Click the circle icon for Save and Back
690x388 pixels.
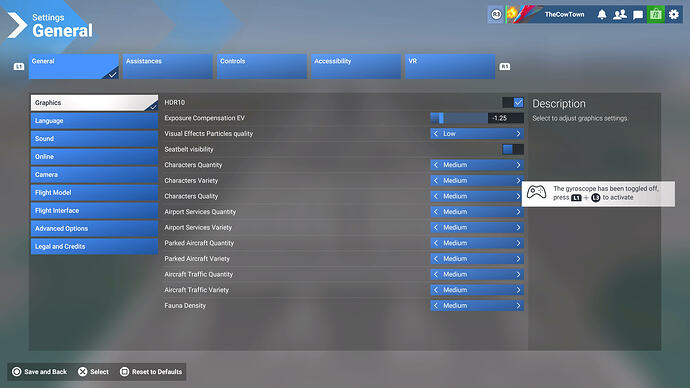tap(17, 372)
